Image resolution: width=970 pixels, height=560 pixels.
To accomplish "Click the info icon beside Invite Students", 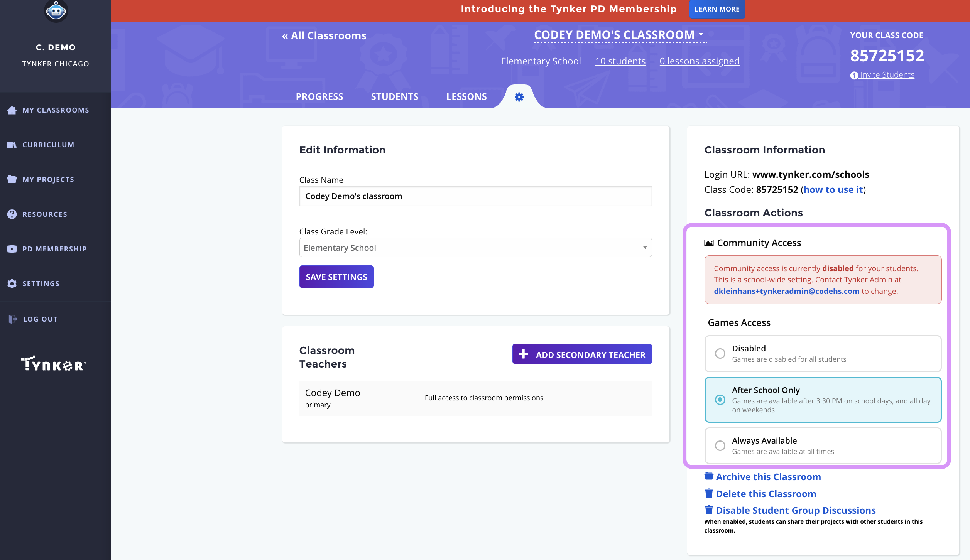I will [854, 75].
